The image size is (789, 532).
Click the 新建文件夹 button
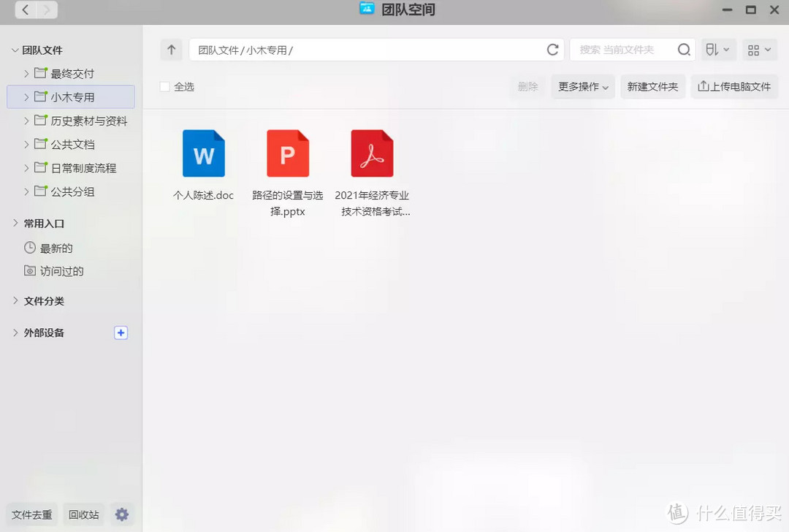pyautogui.click(x=652, y=86)
